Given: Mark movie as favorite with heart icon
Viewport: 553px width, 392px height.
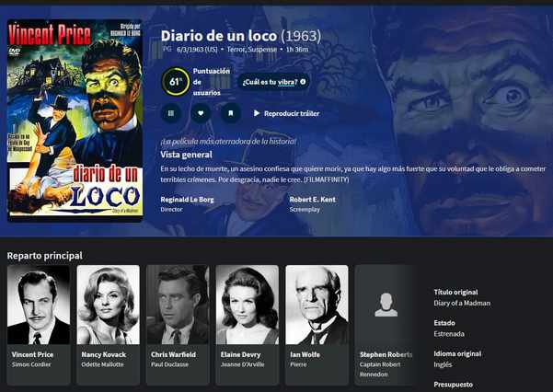Looking at the screenshot, I should click(201, 113).
